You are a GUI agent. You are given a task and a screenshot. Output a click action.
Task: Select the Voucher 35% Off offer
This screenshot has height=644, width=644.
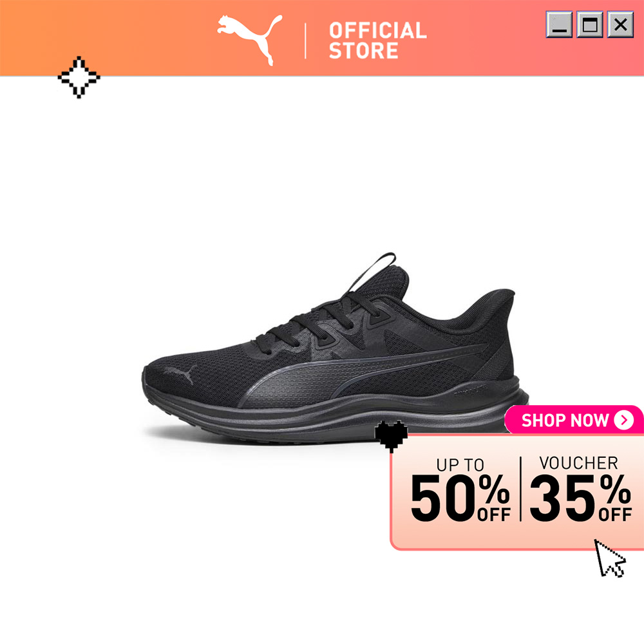tap(580, 489)
